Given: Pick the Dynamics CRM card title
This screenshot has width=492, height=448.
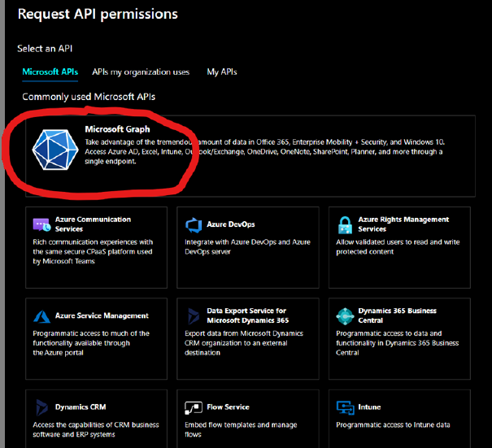Looking at the screenshot, I should [x=81, y=407].
